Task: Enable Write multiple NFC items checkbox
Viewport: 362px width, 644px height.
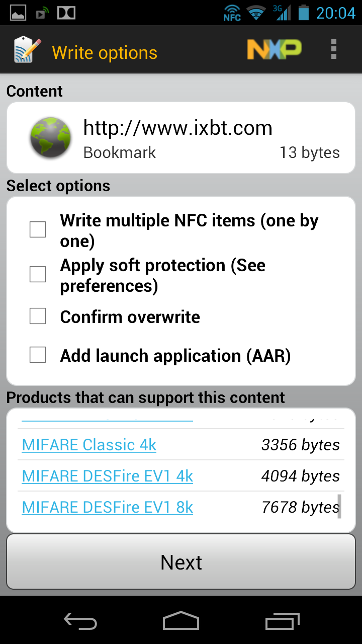Action: pyautogui.click(x=38, y=229)
